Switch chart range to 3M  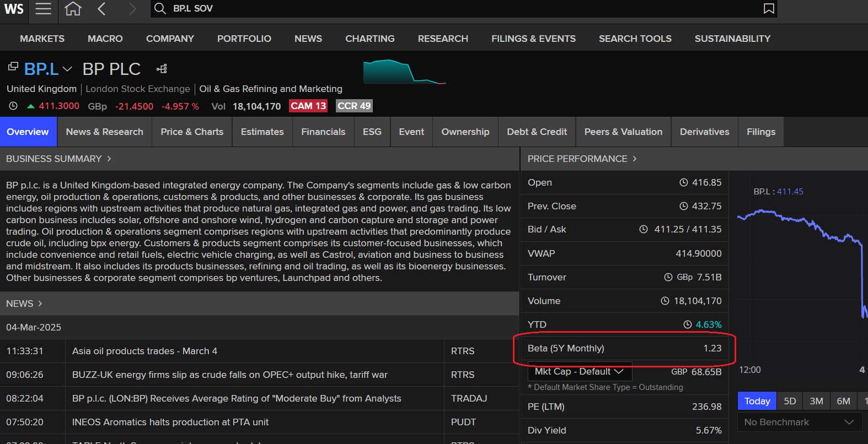[x=816, y=401]
